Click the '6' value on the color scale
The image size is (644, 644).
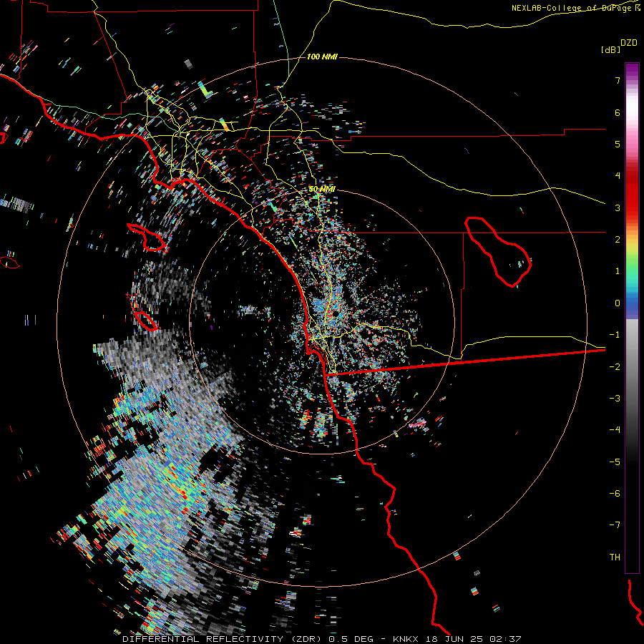(618, 112)
